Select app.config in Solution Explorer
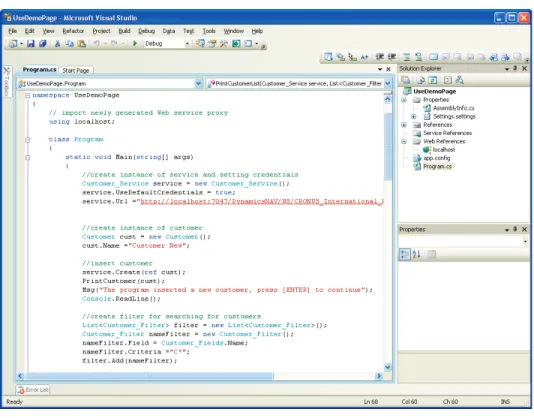This screenshot has width=534, height=418. [437, 158]
